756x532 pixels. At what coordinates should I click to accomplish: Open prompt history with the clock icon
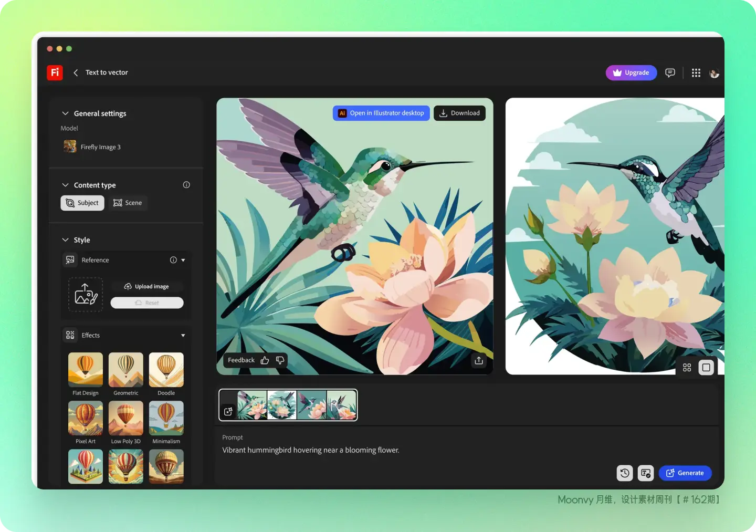point(625,473)
